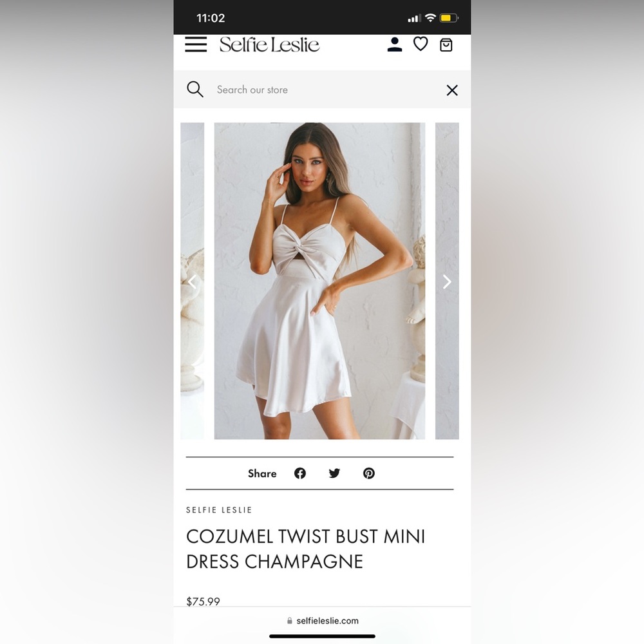Tap the Cozumel Twist Bust Mini Dress title
644x644 pixels.
coord(305,549)
